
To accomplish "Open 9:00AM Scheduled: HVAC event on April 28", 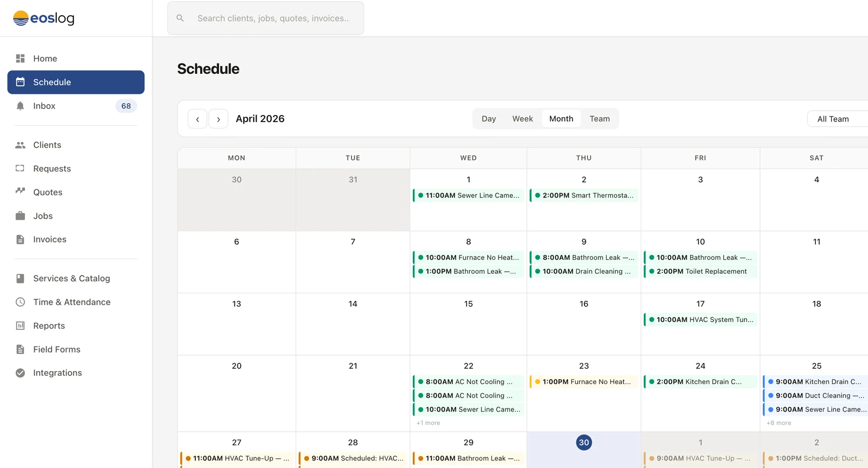I will [353, 458].
